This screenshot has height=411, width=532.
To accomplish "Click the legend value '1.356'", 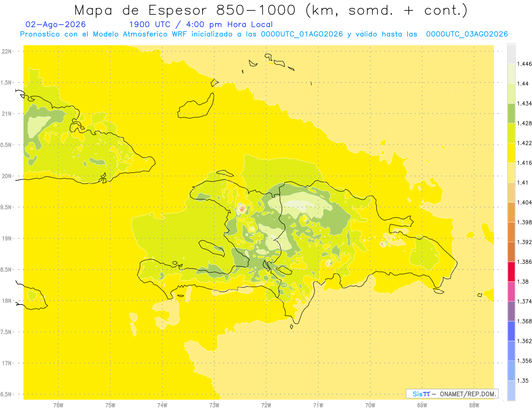I will click(524, 361).
